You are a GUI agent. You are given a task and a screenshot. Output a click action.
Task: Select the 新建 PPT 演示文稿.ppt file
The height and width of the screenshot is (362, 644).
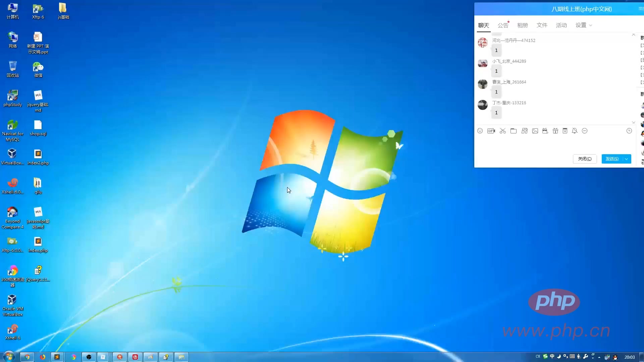point(38,43)
